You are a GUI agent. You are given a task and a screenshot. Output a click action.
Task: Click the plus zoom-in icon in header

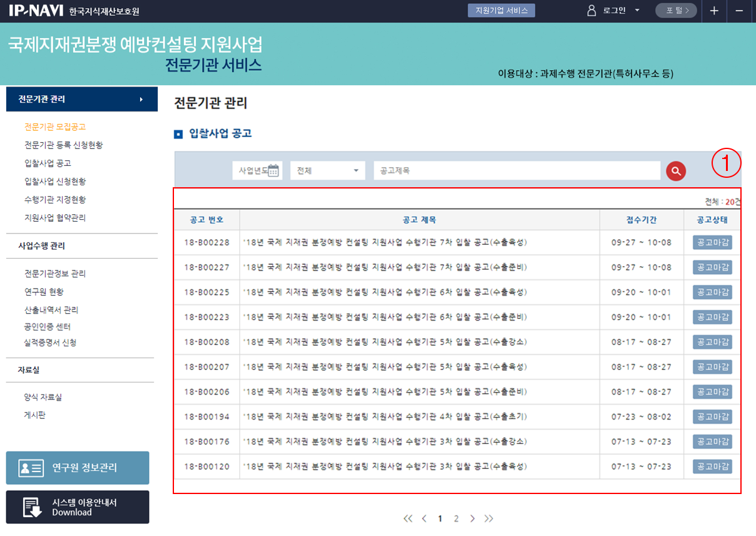pyautogui.click(x=714, y=11)
